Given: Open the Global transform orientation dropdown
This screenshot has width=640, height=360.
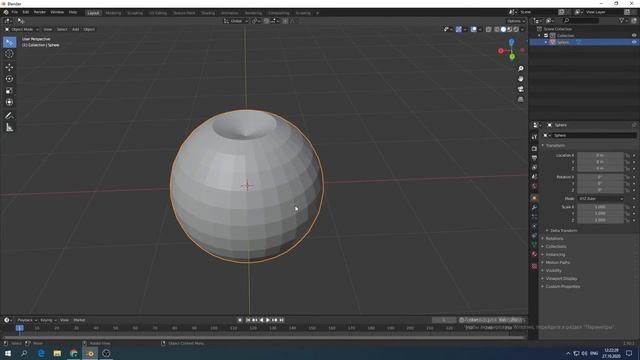Looking at the screenshot, I should click(236, 21).
